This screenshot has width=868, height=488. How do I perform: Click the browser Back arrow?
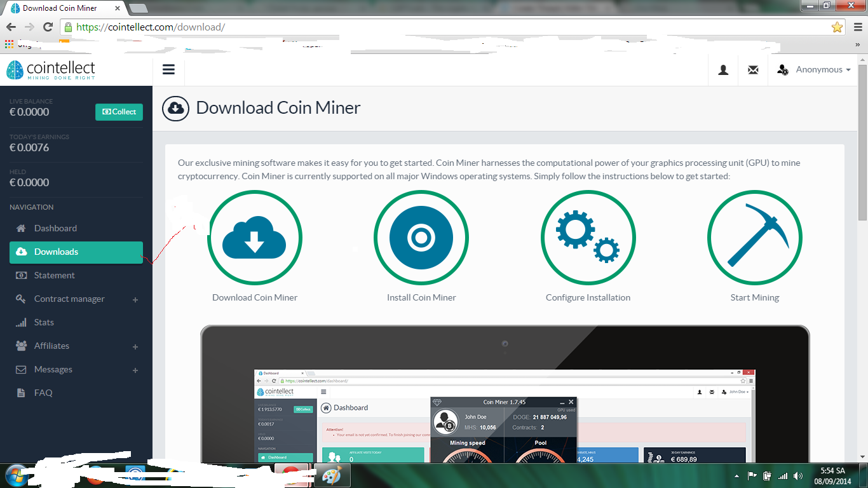pos(11,27)
